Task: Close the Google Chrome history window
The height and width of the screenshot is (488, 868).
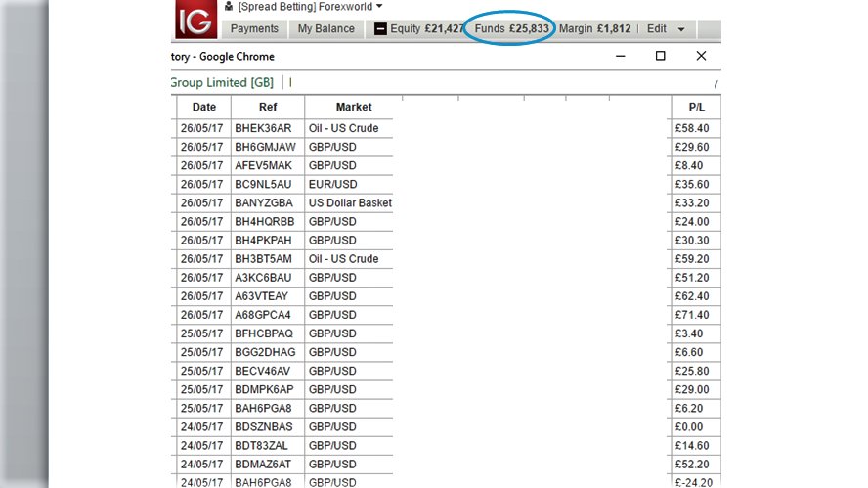Action: 701,56
